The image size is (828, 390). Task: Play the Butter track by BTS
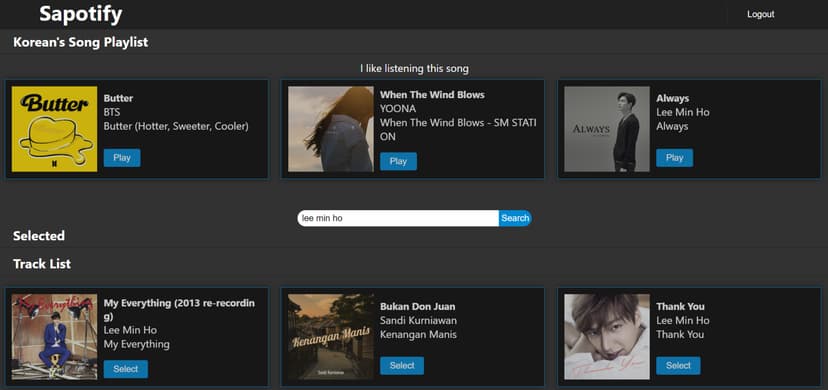pyautogui.click(x=122, y=158)
